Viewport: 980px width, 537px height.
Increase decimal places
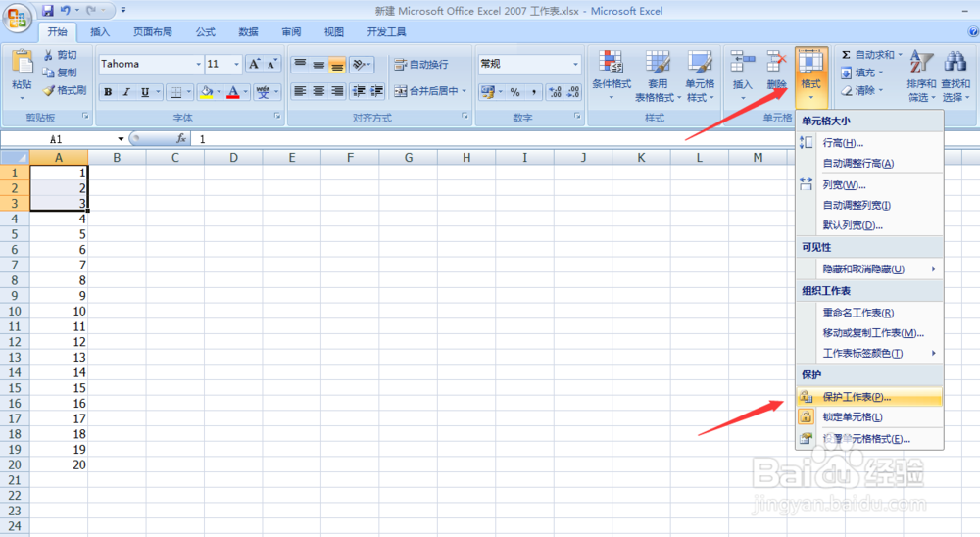555,92
